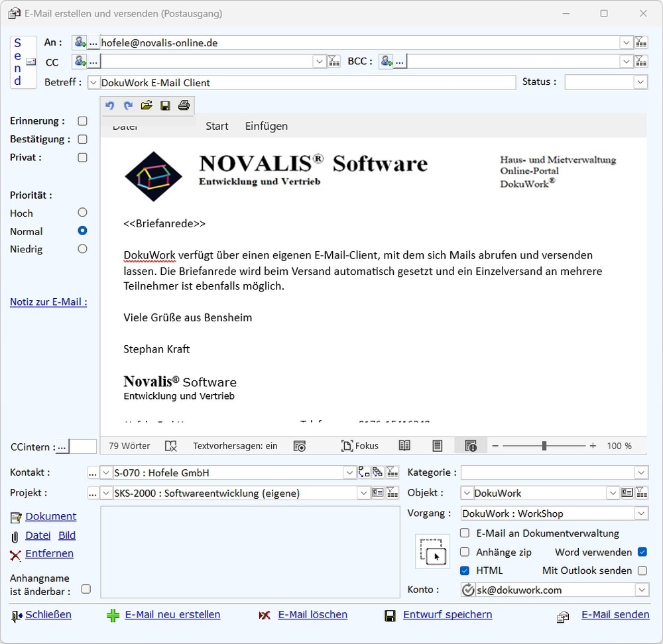This screenshot has height=644, width=663.
Task: Select Normal priority radio button
Action: click(82, 231)
